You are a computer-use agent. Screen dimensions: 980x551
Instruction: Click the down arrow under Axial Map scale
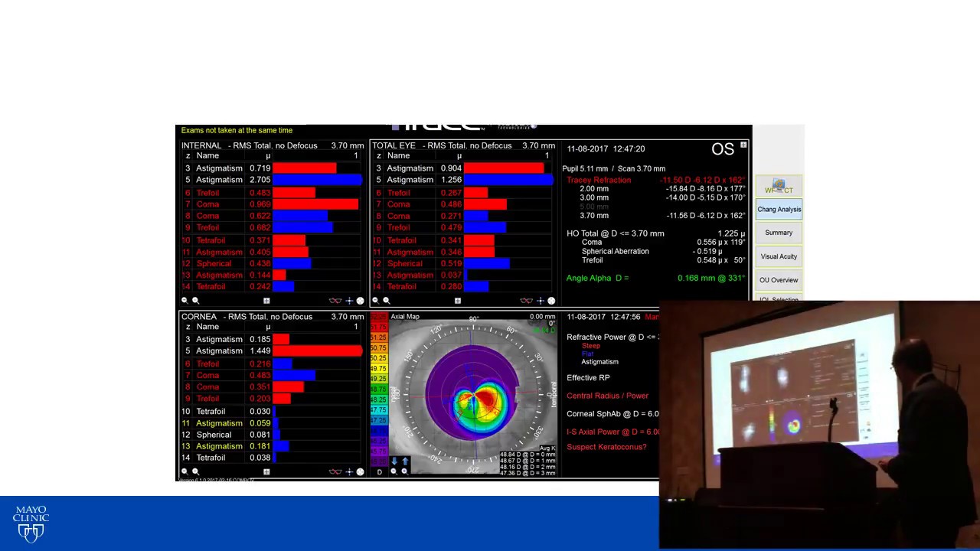[394, 461]
